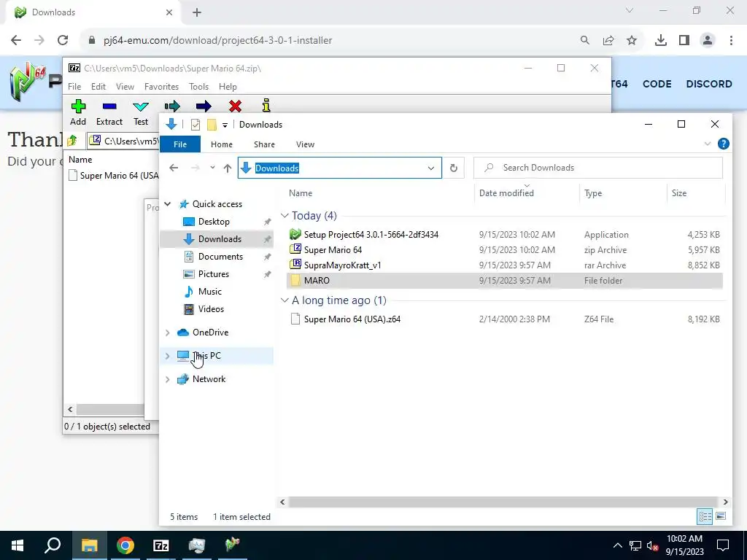The width and height of the screenshot is (747, 560).
Task: Sort by the Size column header
Action: 679,192
